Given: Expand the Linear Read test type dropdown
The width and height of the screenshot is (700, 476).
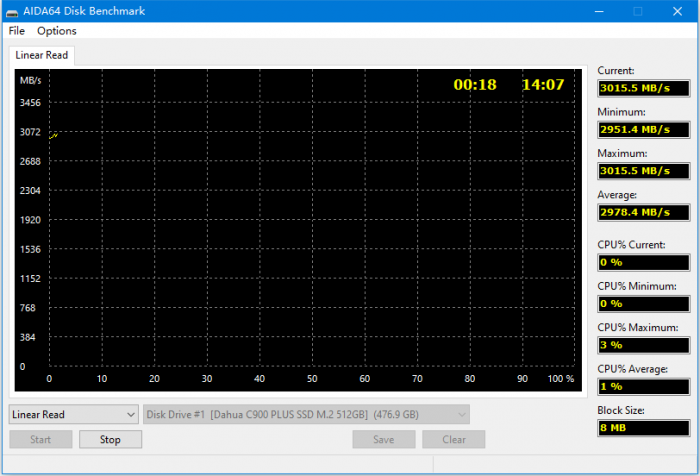Looking at the screenshot, I should coord(74,414).
